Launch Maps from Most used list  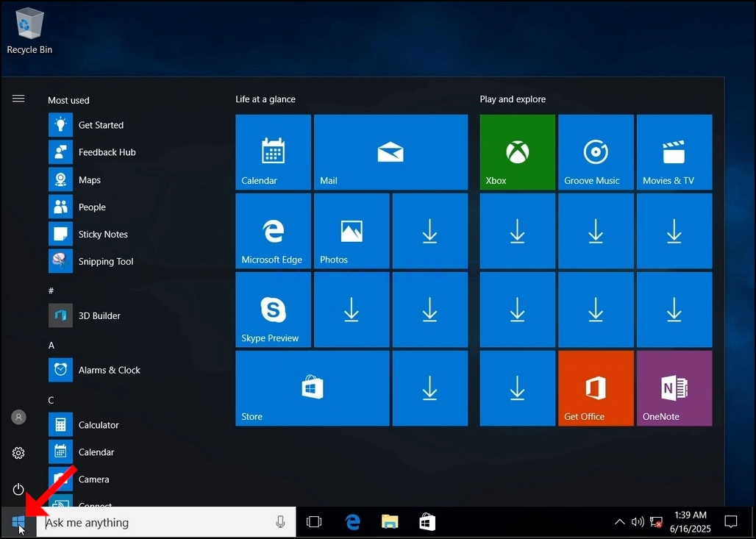point(130,180)
